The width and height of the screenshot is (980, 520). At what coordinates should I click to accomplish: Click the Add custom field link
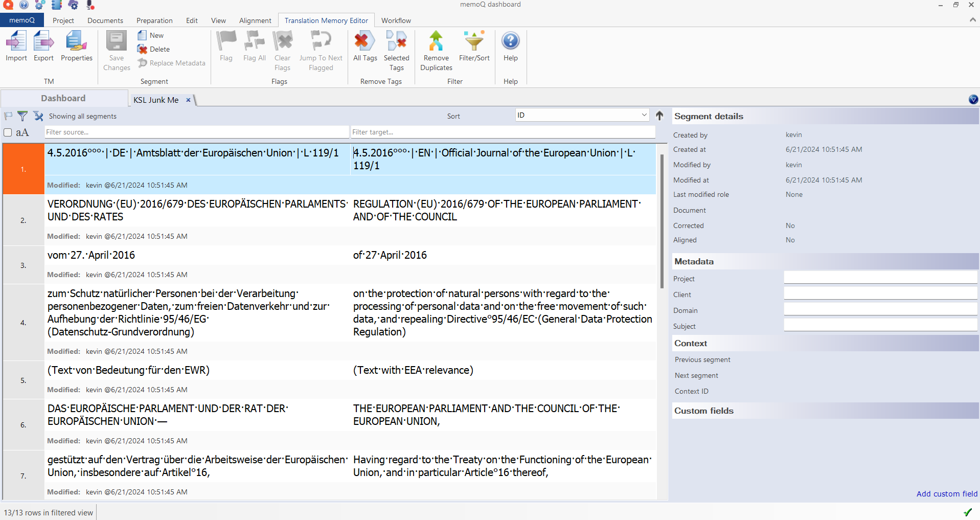[x=947, y=493]
